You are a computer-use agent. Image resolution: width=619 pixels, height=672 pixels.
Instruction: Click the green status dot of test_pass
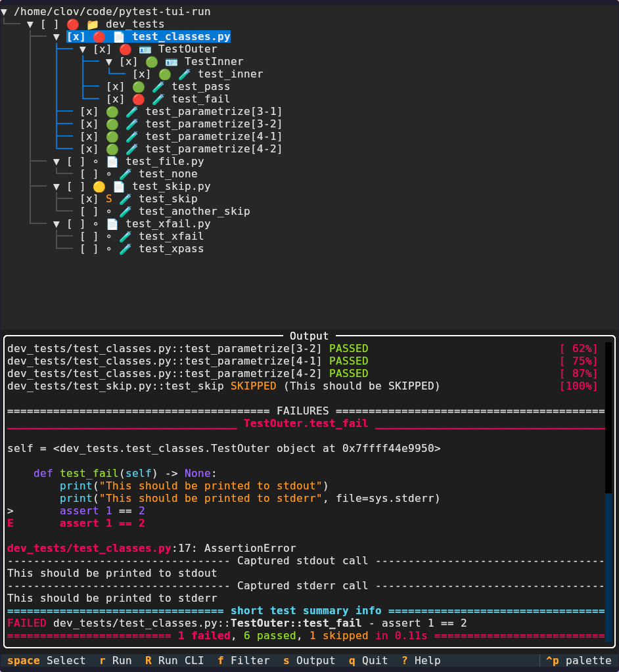[x=139, y=87]
